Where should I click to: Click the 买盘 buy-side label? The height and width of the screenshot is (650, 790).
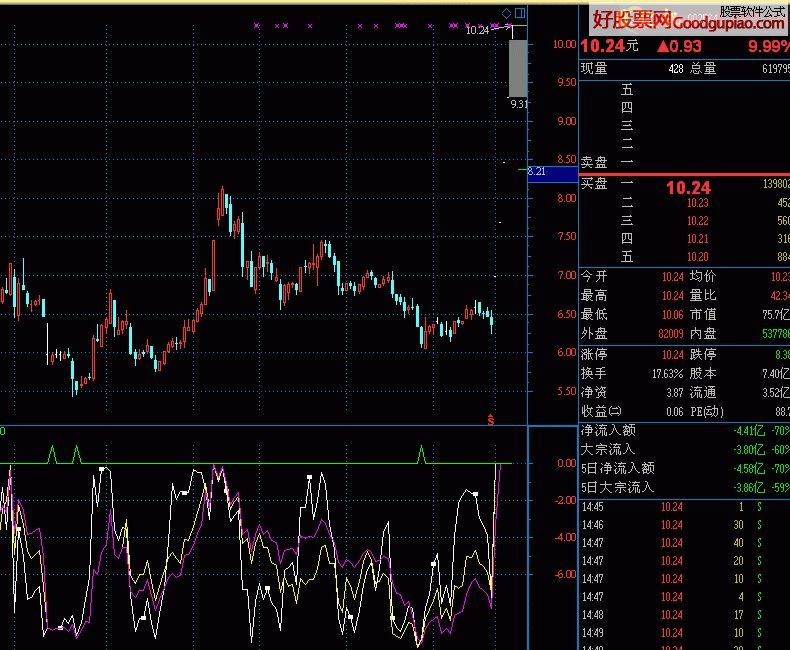594,183
